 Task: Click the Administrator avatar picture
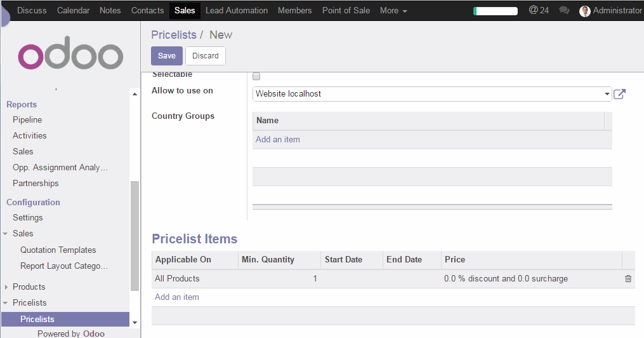(584, 11)
